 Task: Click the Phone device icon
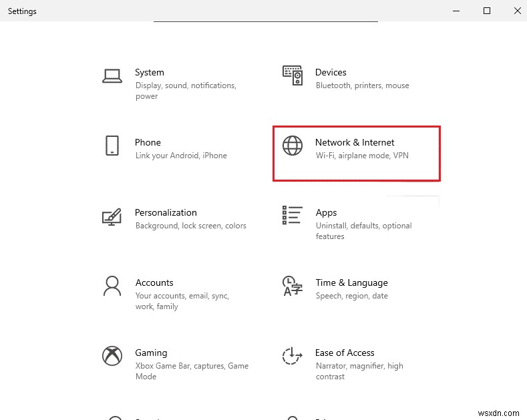(x=112, y=146)
